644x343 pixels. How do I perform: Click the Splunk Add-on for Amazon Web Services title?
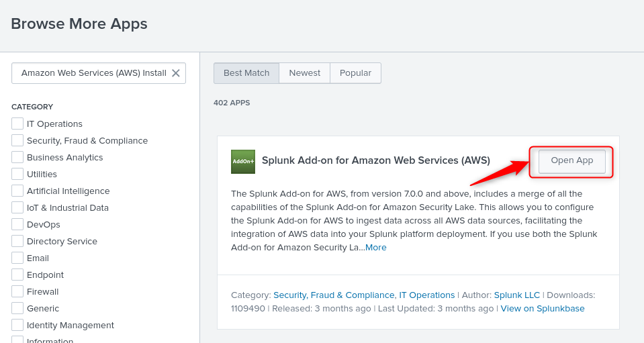point(376,160)
